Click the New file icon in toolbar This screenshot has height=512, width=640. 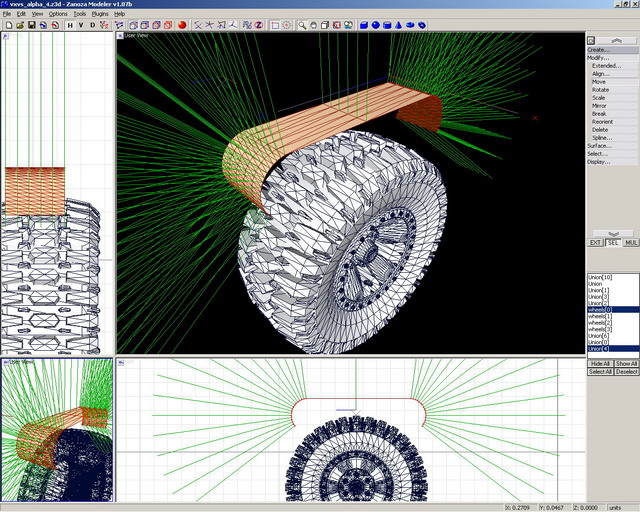click(7, 25)
